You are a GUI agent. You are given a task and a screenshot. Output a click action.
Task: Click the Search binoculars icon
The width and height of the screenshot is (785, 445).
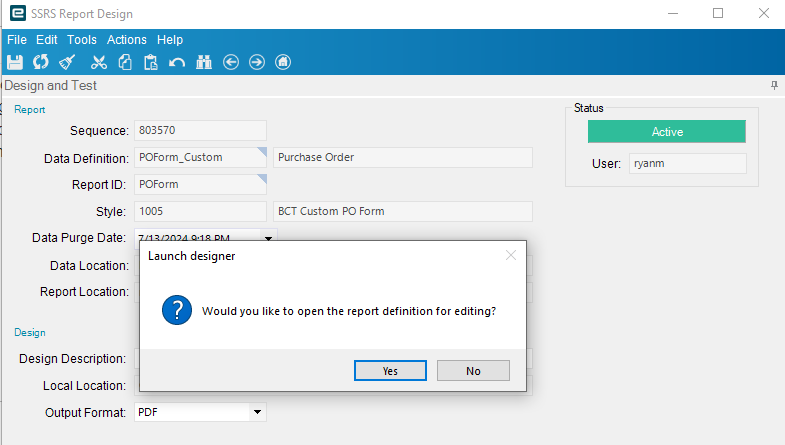pos(204,62)
